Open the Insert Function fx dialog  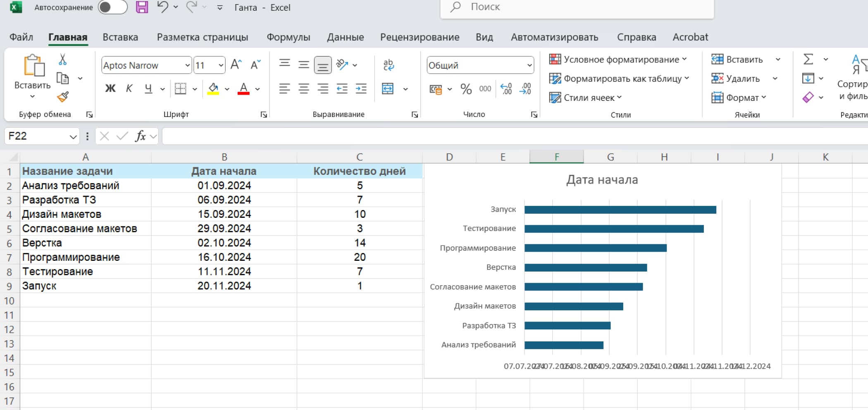pos(141,136)
